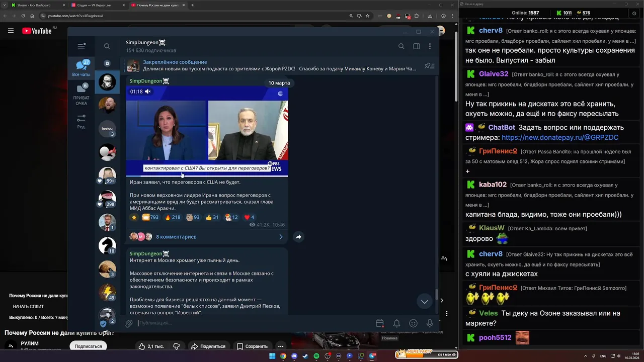The image size is (644, 362).
Task: Open the 'ПРИВАТ ОЧКА' chat folder
Action: point(81,95)
